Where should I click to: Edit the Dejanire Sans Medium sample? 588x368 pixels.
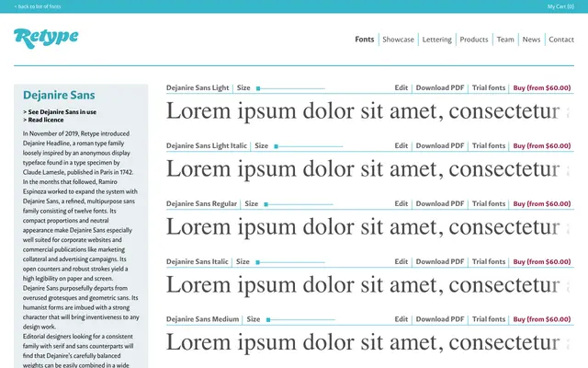[x=401, y=319]
